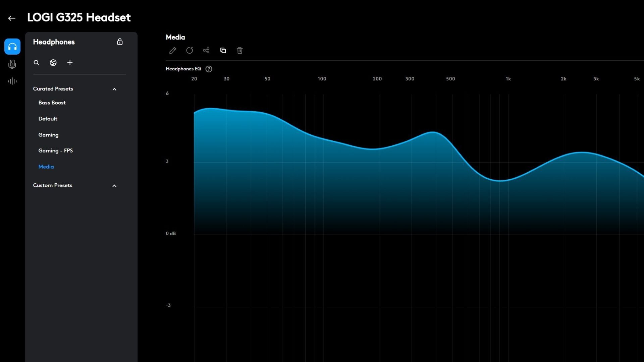Share the Media preset
Screen dimensions: 644x362
pos(206,50)
